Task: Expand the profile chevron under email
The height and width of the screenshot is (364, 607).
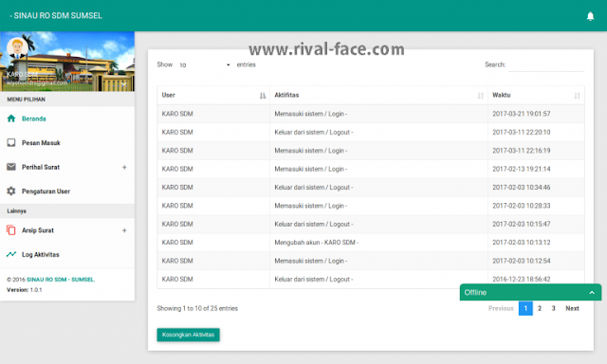Action: tap(123, 83)
